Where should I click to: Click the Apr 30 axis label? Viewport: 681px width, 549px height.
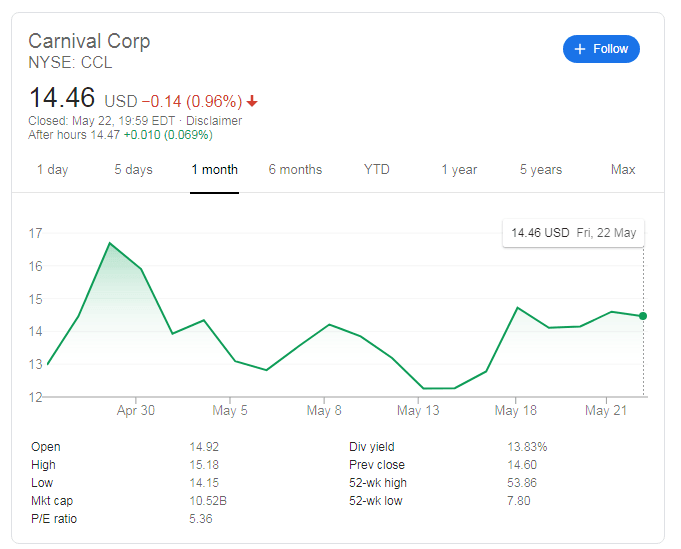[135, 411]
